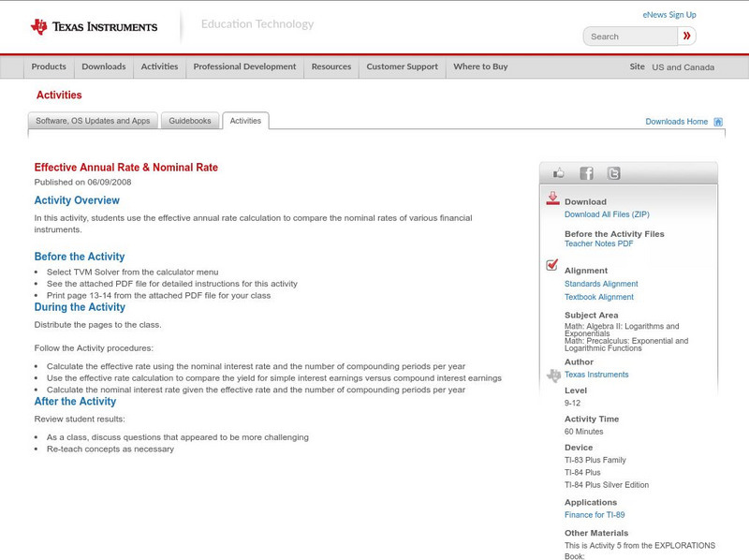Screen dimensions: 749x560
Task: Click the red download arrow icon
Action: (552, 199)
